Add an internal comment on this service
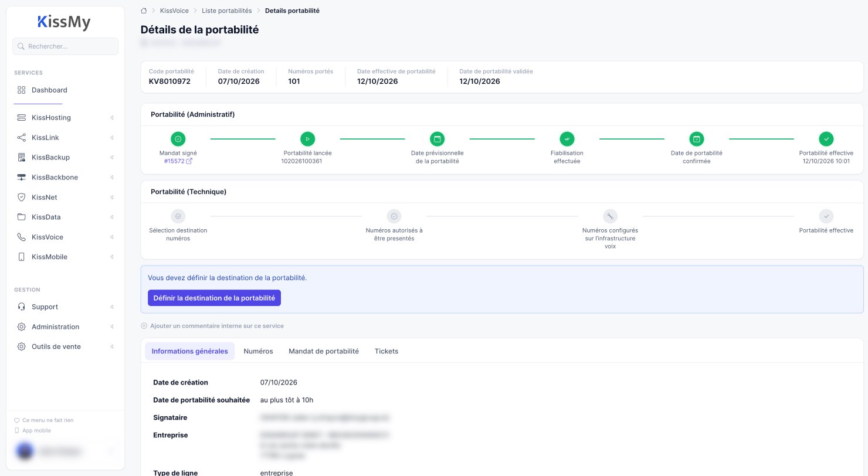The height and width of the screenshot is (476, 868). (212, 326)
